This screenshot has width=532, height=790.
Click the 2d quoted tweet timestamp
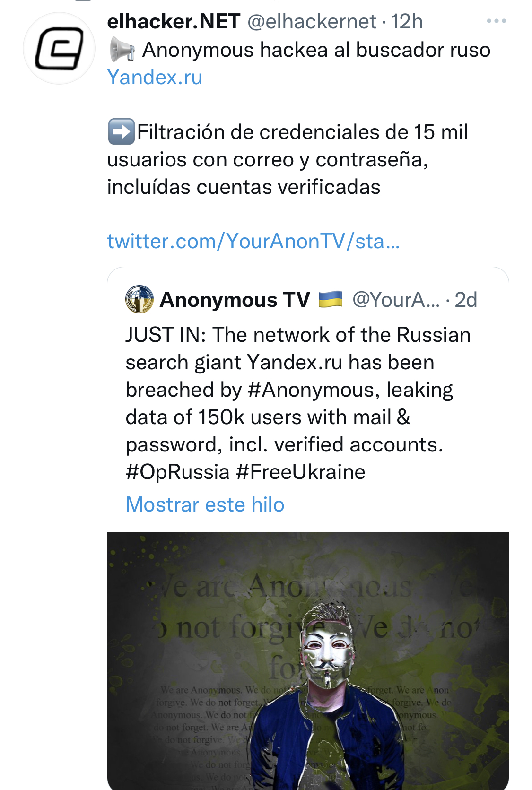pyautogui.click(x=466, y=300)
